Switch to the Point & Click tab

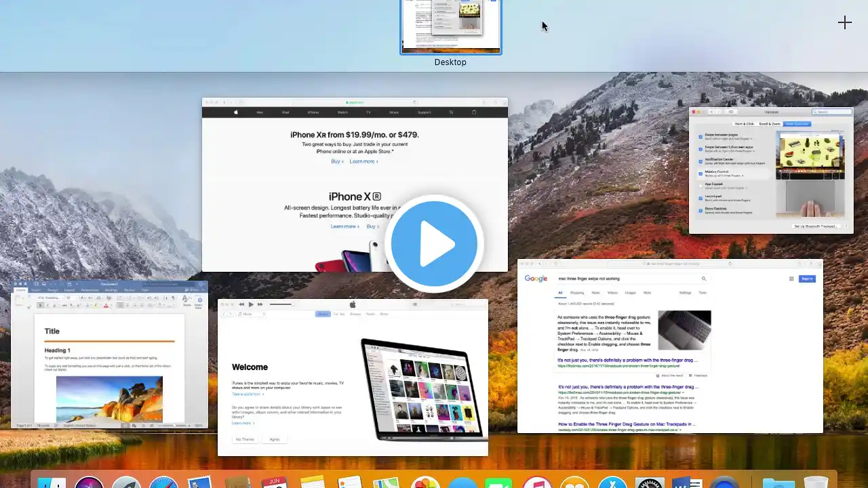pos(744,123)
